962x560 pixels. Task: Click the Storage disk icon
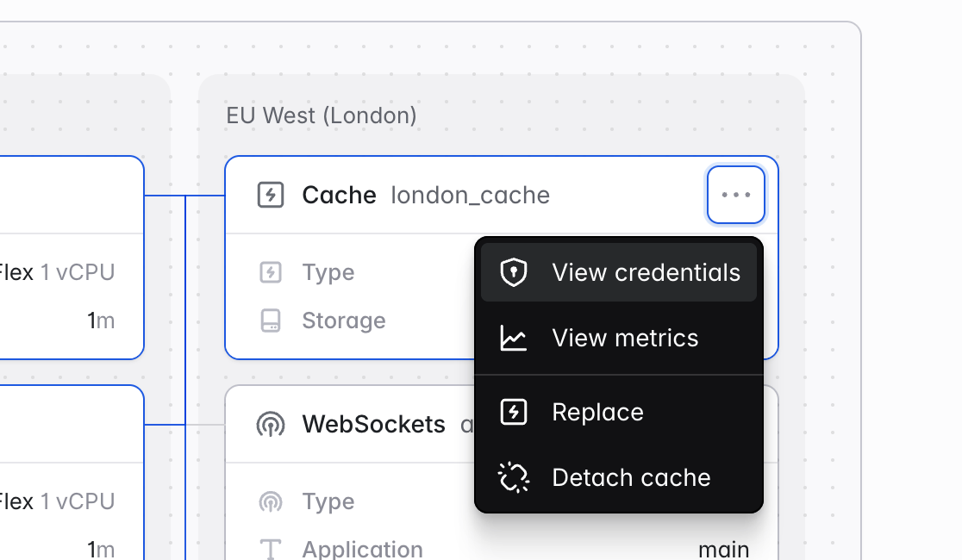point(271,320)
